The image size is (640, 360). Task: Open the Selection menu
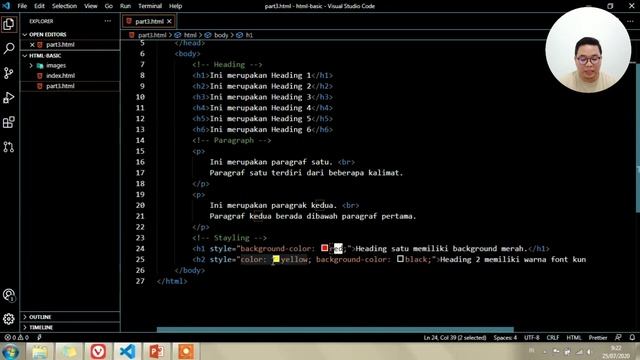(x=64, y=6)
